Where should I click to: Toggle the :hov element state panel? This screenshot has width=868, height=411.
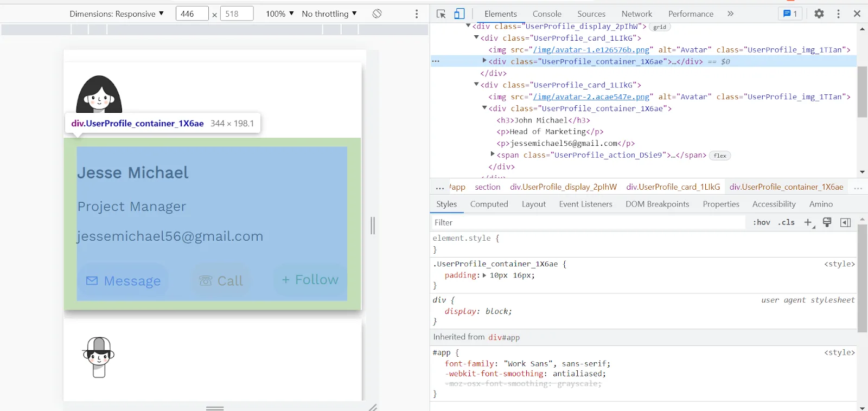click(762, 222)
